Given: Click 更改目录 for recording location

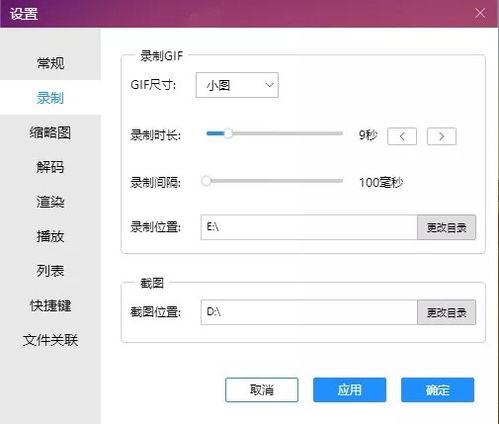Looking at the screenshot, I should click(x=446, y=227).
